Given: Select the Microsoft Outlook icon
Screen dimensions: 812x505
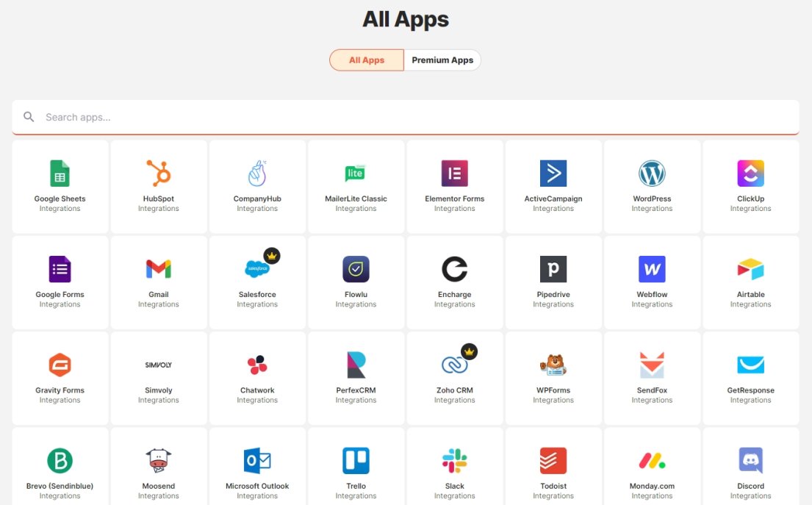Looking at the screenshot, I should coord(257,460).
